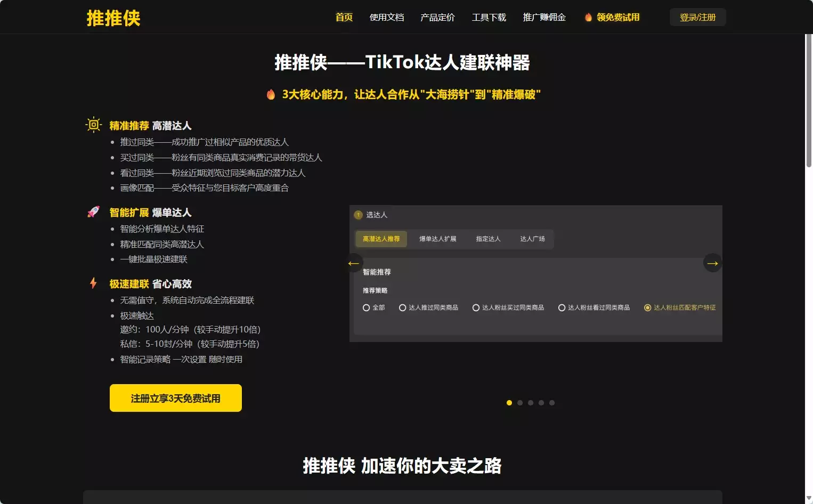Select the second carousel dot indicator
Screen dimensions: 813x504
pos(520,403)
